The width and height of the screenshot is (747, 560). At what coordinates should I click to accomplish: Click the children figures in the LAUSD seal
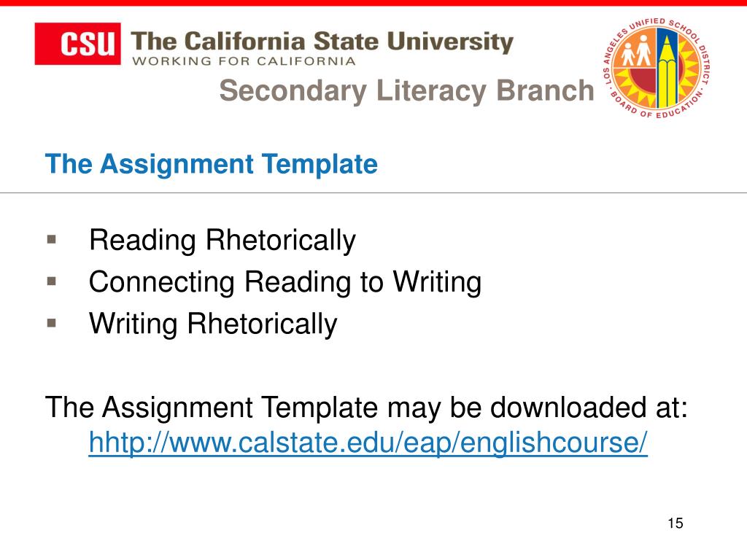pos(636,50)
